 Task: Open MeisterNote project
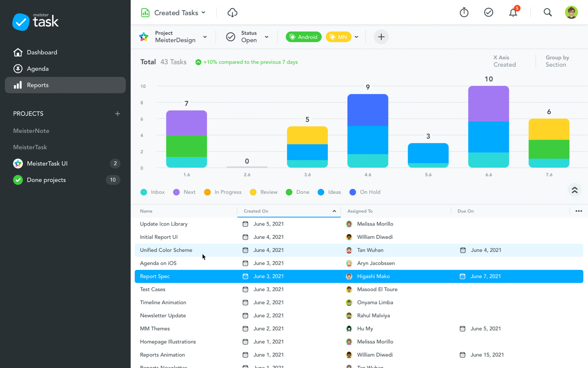[x=31, y=131]
